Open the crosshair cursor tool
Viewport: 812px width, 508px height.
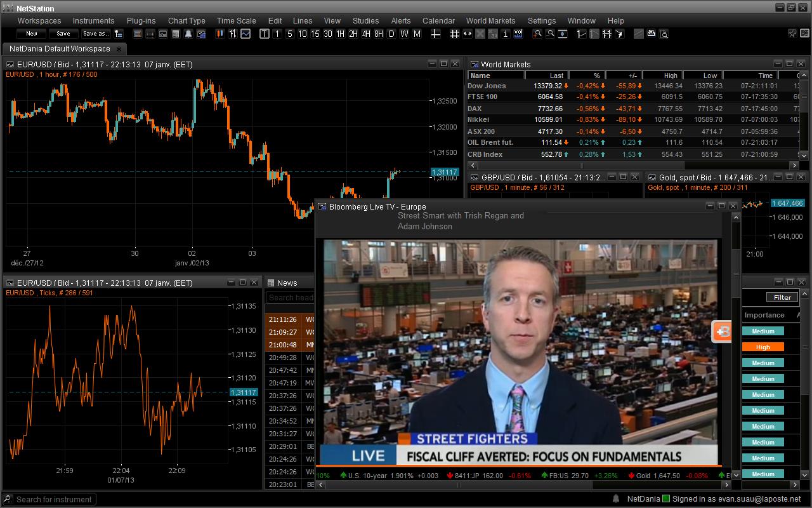[x=436, y=34]
